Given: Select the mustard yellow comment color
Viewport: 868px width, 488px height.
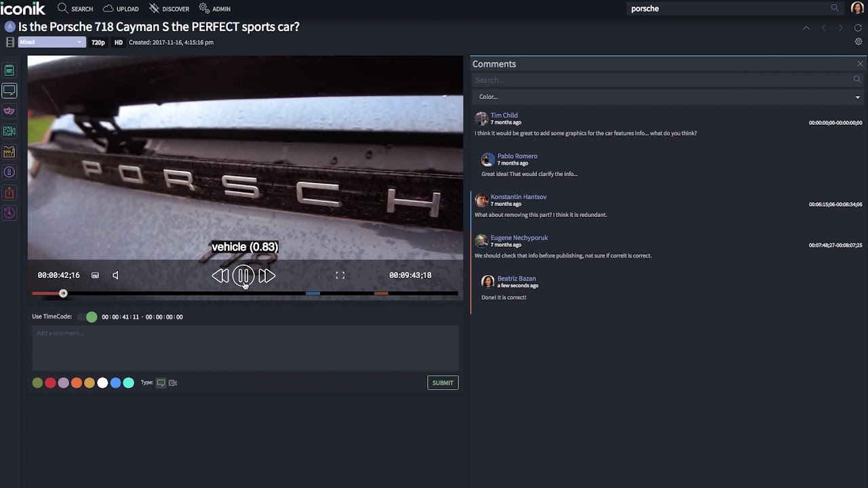Looking at the screenshot, I should 90,383.
